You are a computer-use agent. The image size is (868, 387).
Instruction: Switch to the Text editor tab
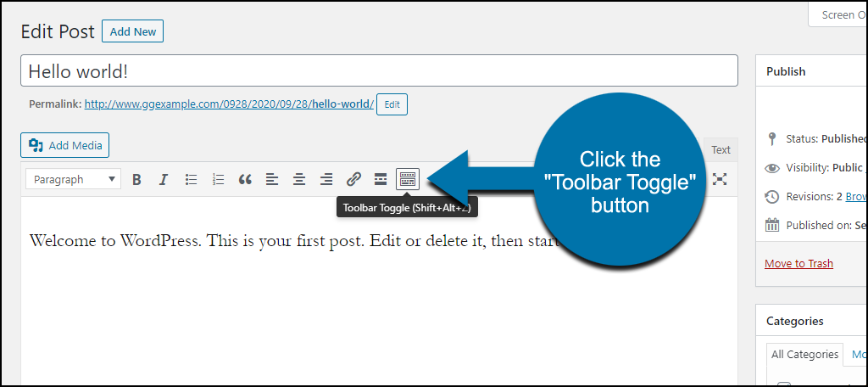tap(721, 149)
